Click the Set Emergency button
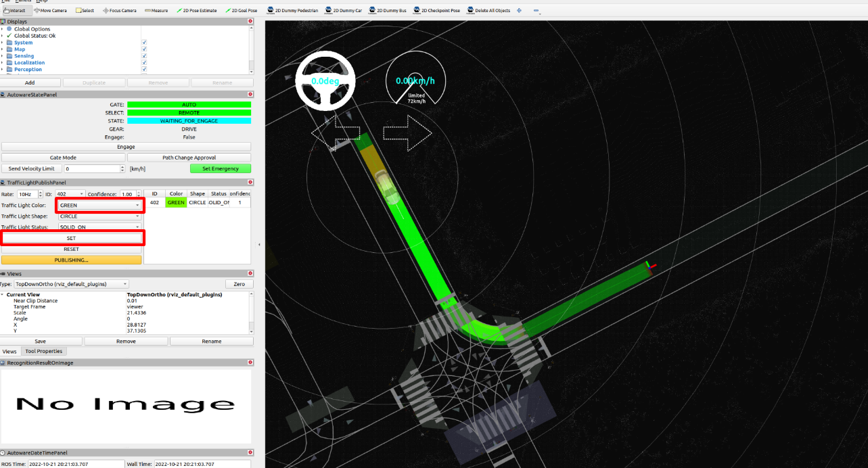Viewport: 868px width, 468px height. click(x=220, y=168)
